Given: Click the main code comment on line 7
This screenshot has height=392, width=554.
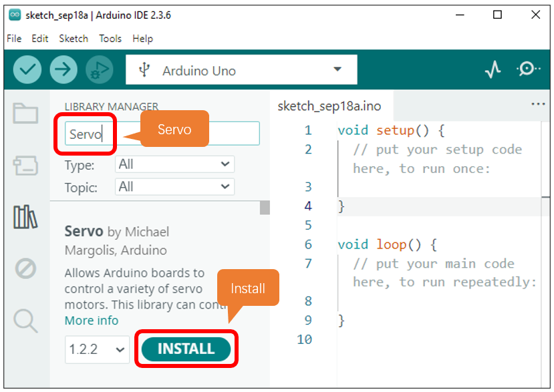Looking at the screenshot, I should coord(444,273).
